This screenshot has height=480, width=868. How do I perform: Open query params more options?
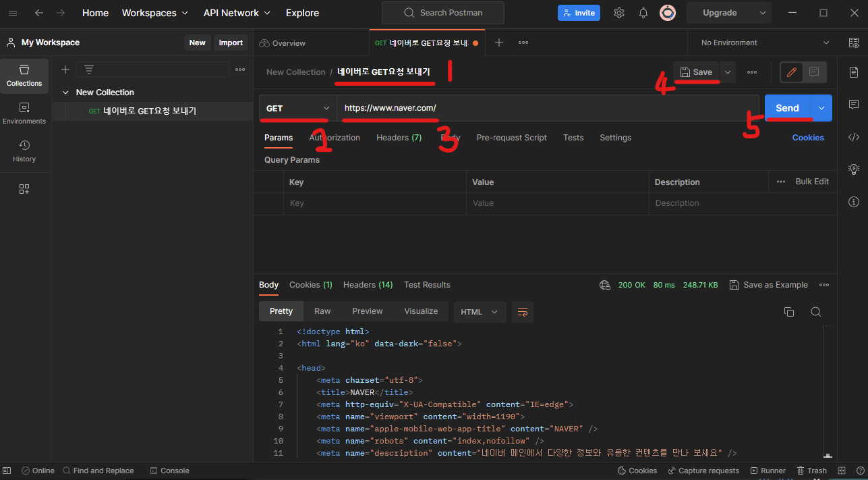point(781,182)
